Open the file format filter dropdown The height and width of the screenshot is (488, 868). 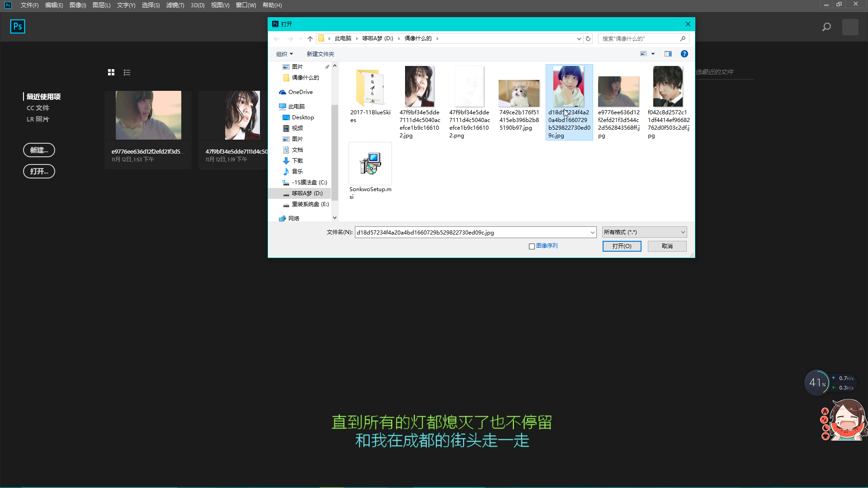tap(644, 232)
